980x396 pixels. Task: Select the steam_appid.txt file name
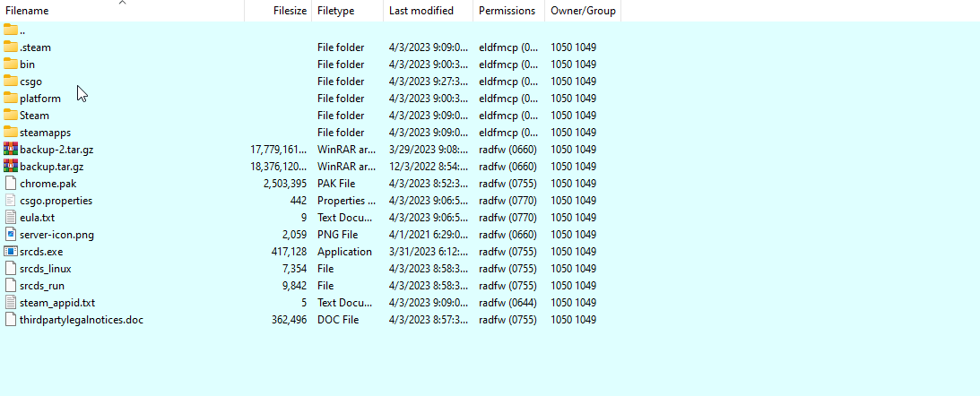(x=56, y=303)
